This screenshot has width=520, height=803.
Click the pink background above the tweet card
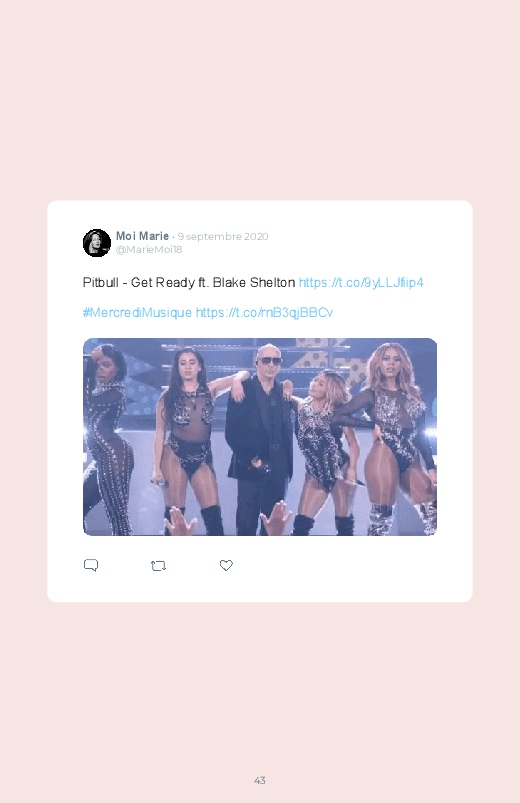(x=260, y=102)
